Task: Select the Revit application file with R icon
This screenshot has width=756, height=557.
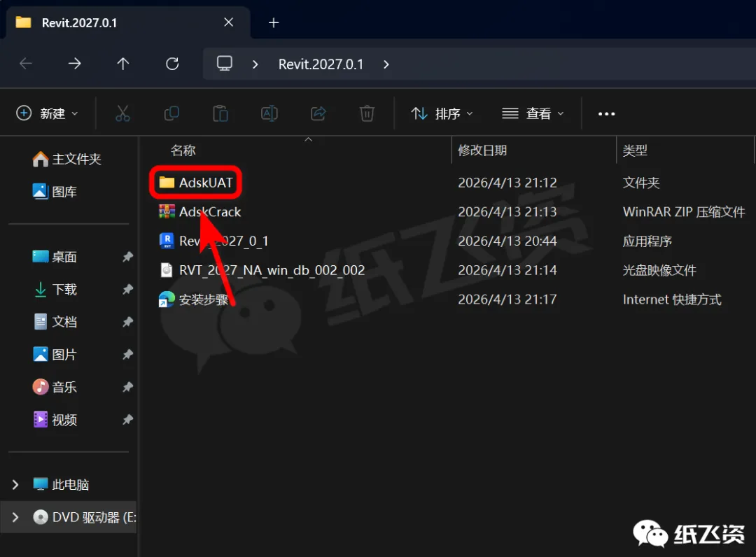Action: [x=224, y=241]
